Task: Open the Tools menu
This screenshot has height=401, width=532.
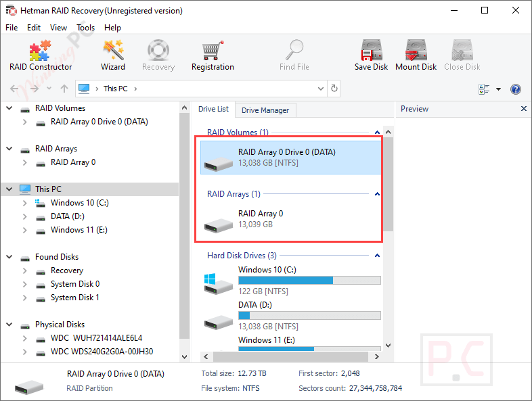Action: pos(85,28)
